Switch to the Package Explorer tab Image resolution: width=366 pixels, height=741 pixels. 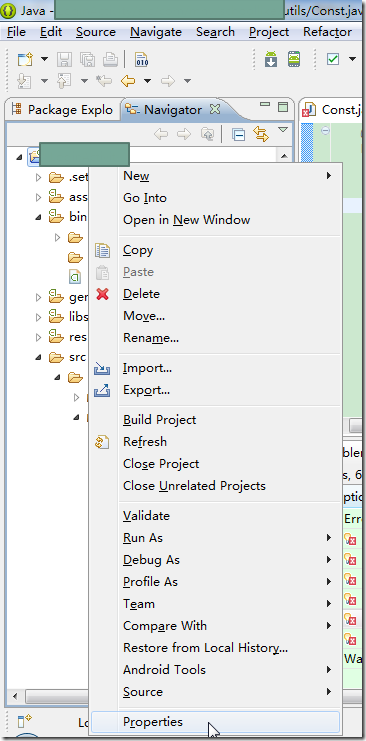62,110
